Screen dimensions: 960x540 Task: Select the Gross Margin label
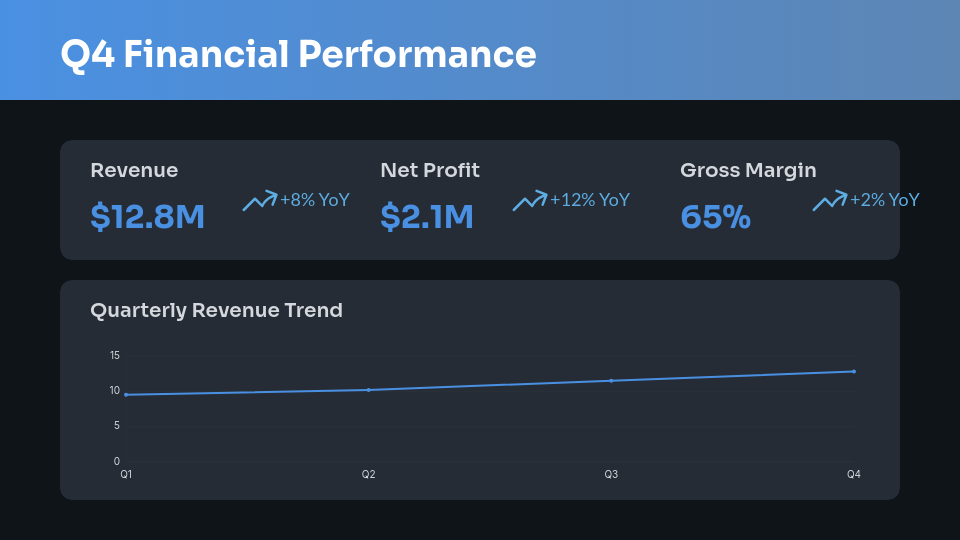point(748,171)
